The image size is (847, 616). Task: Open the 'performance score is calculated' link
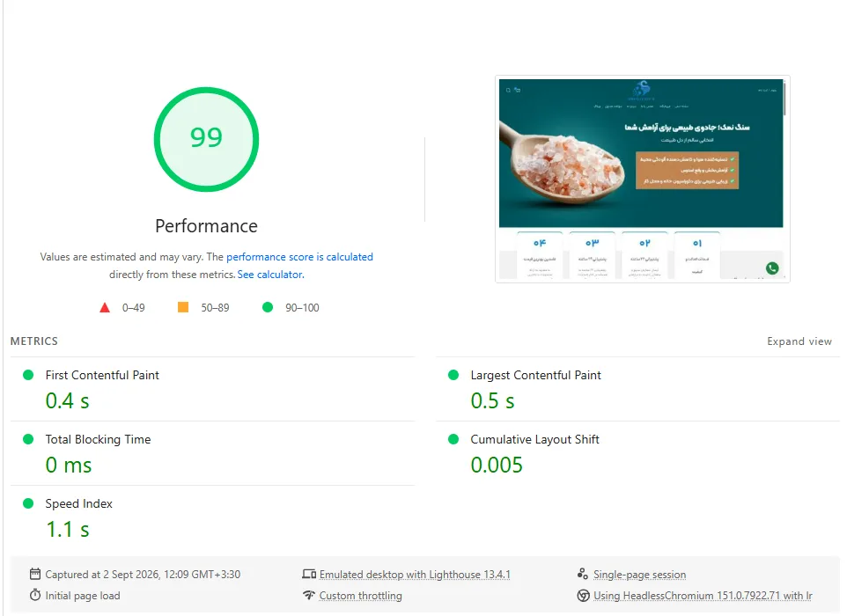coord(300,257)
